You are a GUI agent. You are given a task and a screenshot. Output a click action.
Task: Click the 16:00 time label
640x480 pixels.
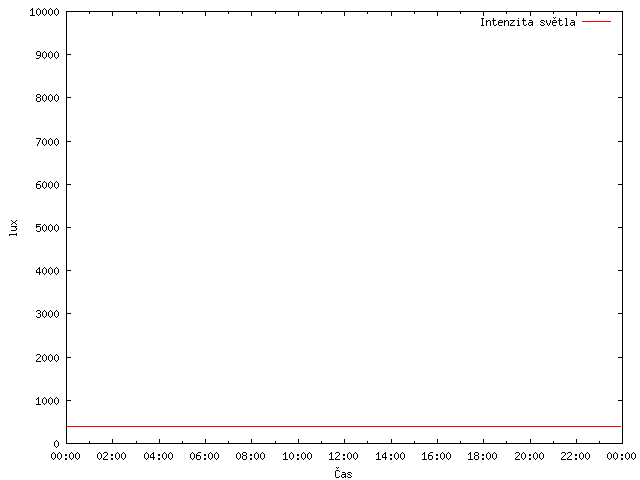tap(436, 456)
